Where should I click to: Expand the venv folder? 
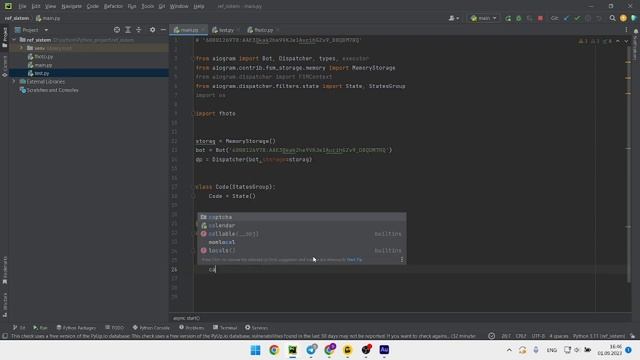coord(21,48)
